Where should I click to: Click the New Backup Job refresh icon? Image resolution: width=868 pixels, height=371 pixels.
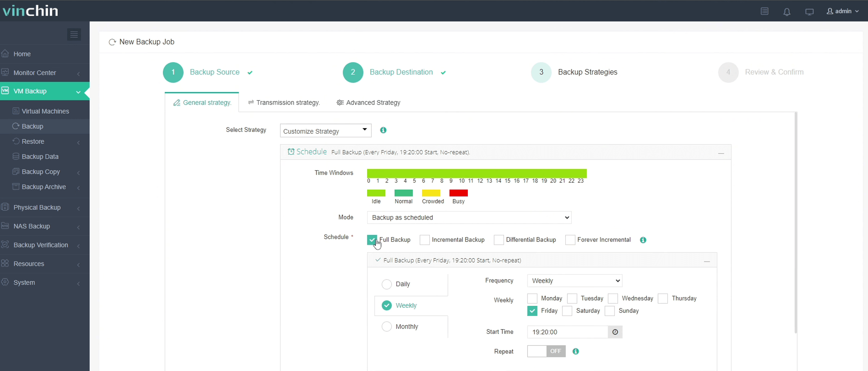point(112,42)
